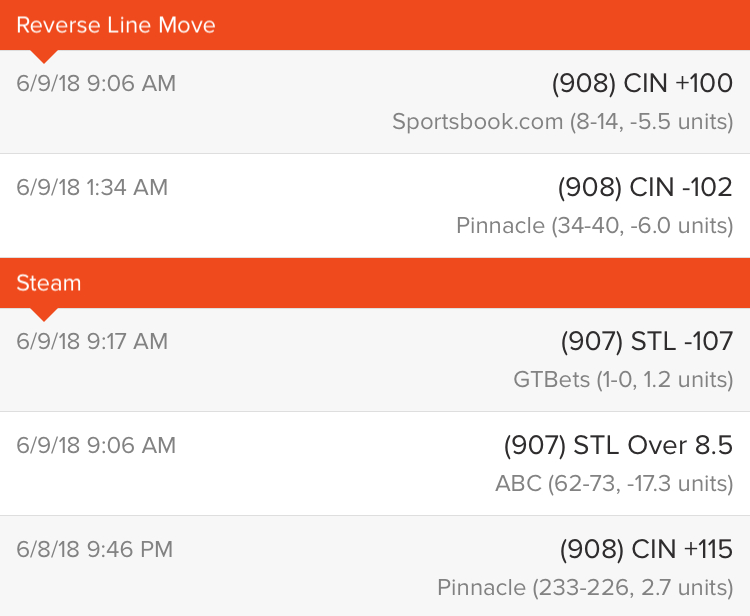Select the 6/9/18 1:34 AM timestamp
Viewport: 750px width, 616px height.
[x=92, y=187]
